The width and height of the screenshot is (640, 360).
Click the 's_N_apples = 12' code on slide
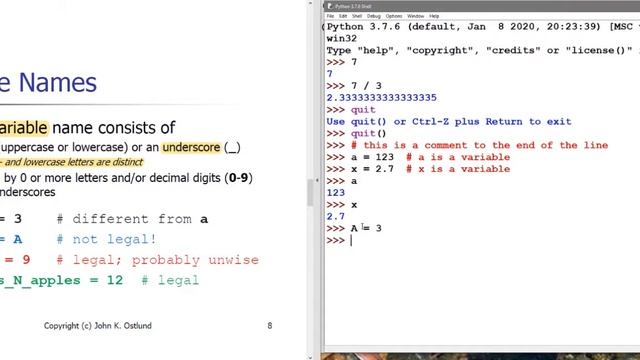(61, 280)
